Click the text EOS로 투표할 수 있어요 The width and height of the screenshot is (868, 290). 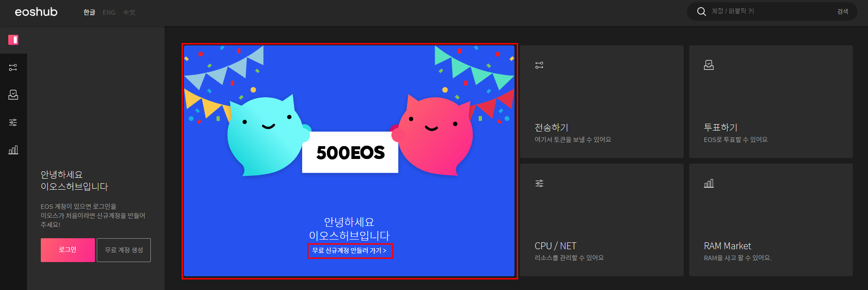coord(735,140)
